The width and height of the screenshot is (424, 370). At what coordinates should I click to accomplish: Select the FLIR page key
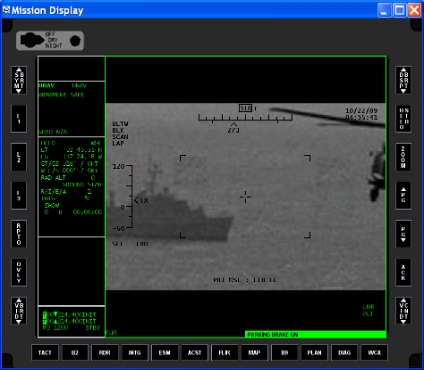225,353
